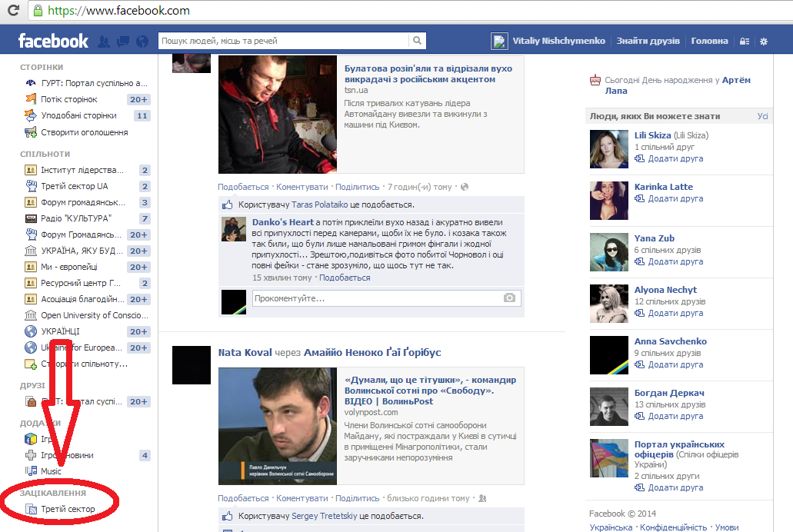Click the Facebook logo
The image size is (793, 532).
53,41
